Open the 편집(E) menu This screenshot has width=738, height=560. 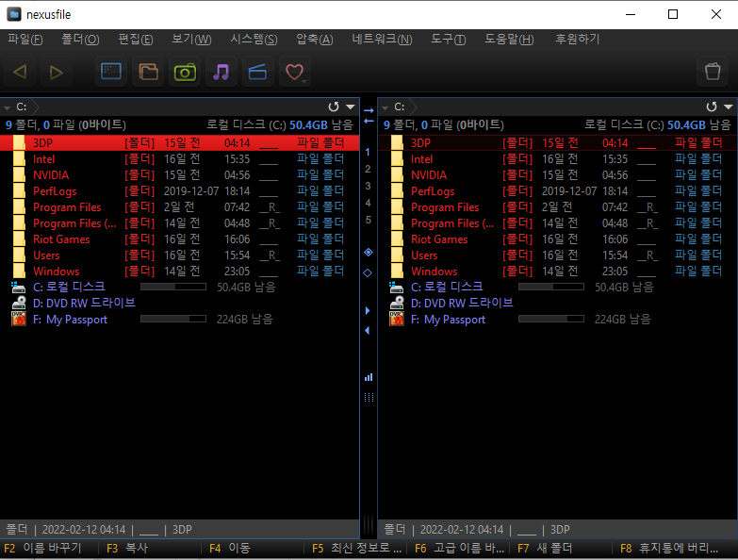136,39
